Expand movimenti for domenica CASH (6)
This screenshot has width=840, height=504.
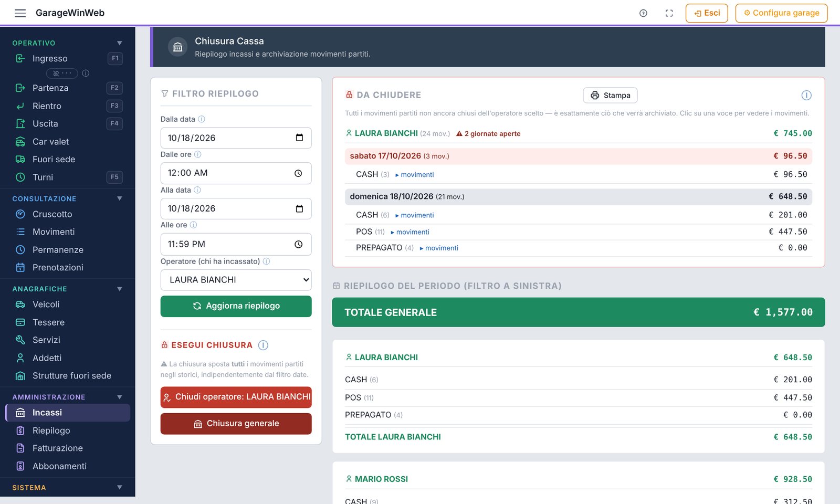click(x=414, y=215)
